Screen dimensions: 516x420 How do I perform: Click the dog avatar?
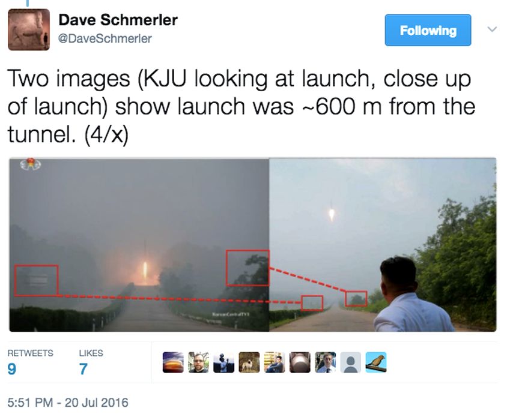pos(249,362)
